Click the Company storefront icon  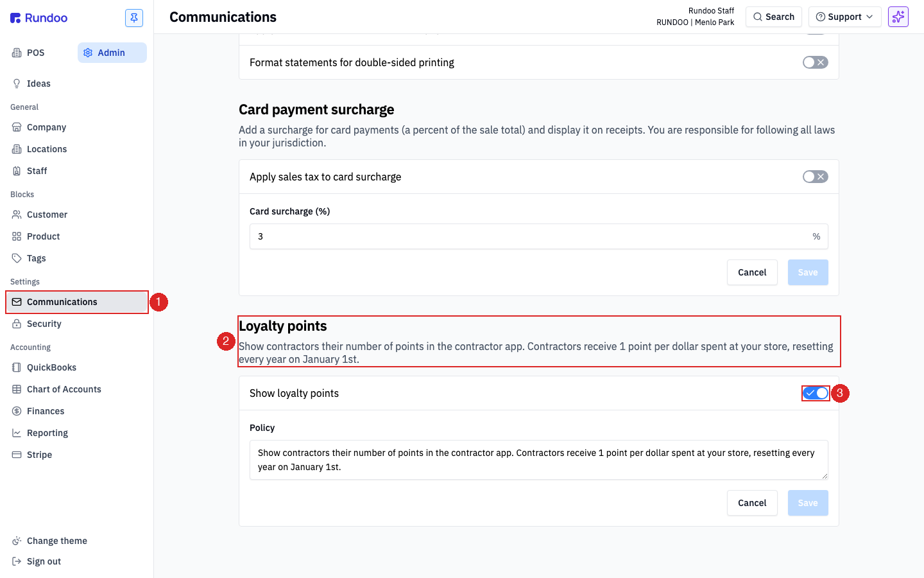(x=17, y=127)
